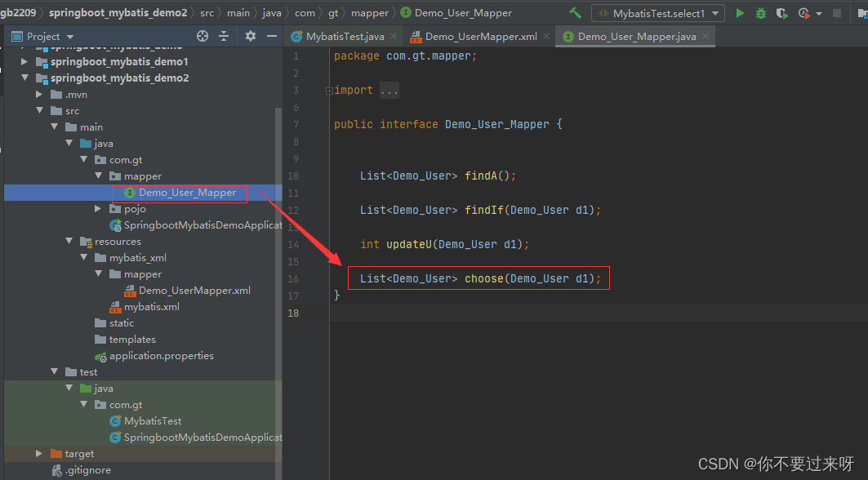This screenshot has width=868, height=480.
Task: Click the updateU method name
Action: coord(408,244)
